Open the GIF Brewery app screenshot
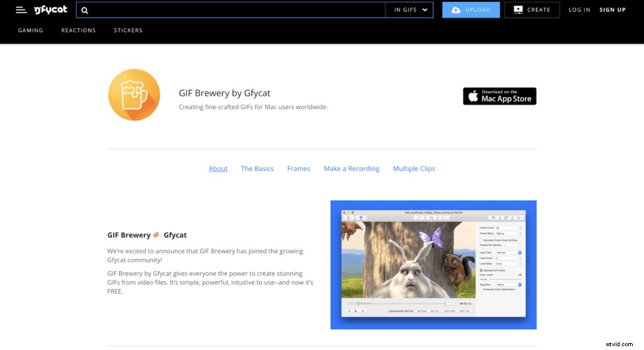This screenshot has height=350, width=644. pyautogui.click(x=433, y=265)
